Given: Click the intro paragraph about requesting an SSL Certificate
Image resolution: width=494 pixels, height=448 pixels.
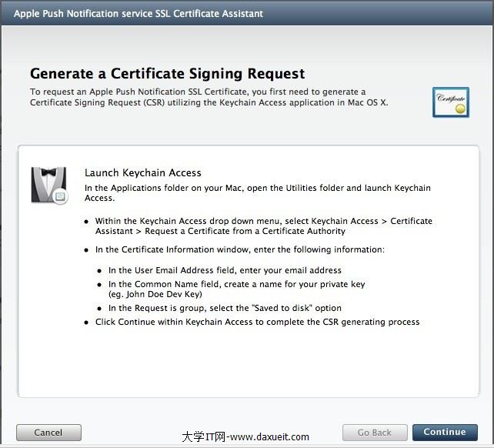Looking at the screenshot, I should point(209,97).
